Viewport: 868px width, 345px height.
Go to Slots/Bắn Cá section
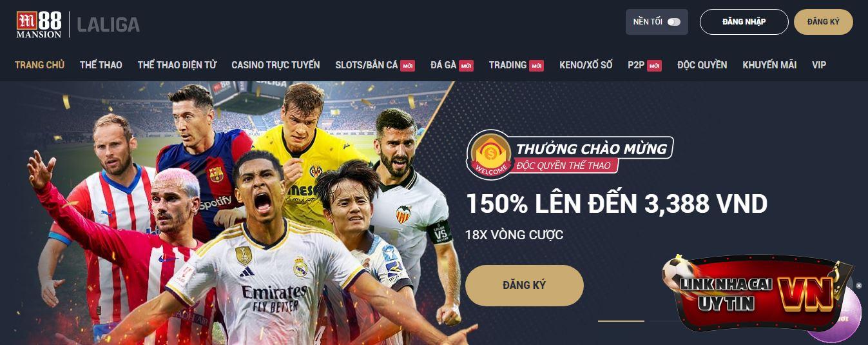(x=367, y=65)
